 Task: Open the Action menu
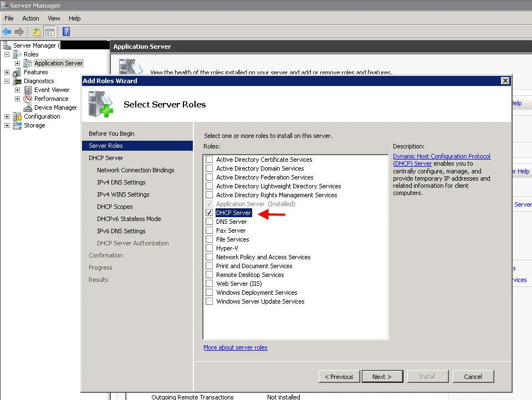pyautogui.click(x=30, y=18)
